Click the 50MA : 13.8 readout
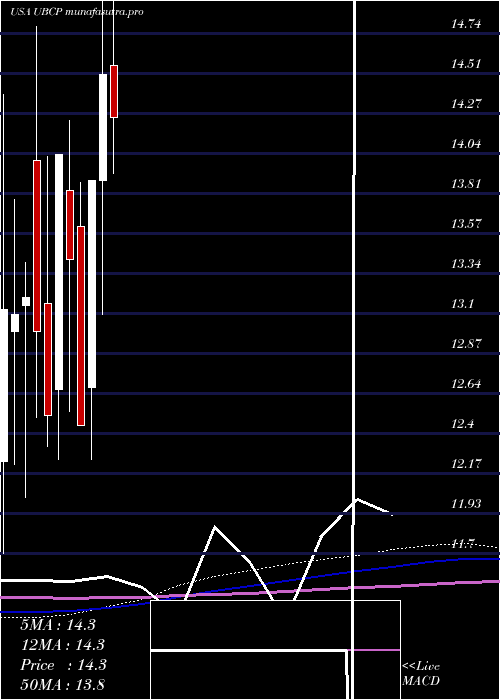This screenshot has width=500, height=700. tap(62, 684)
